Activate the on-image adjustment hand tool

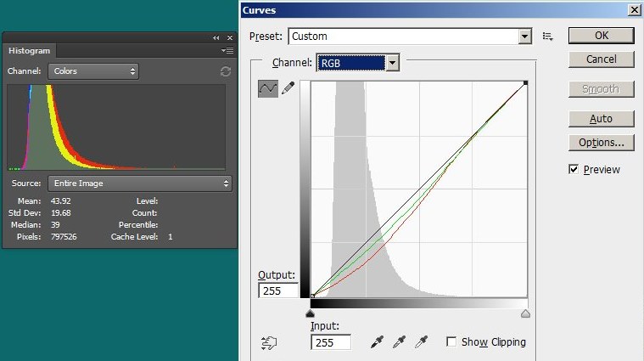pyautogui.click(x=269, y=342)
